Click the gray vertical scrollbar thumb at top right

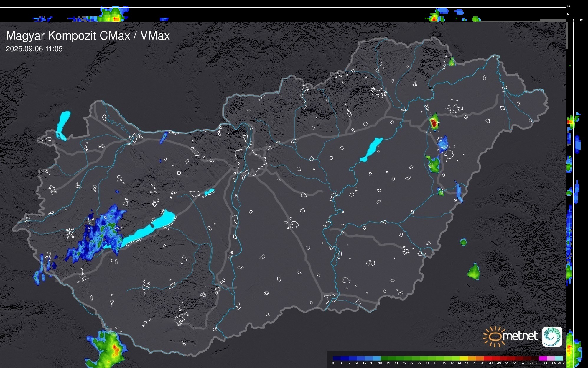(567, 35)
